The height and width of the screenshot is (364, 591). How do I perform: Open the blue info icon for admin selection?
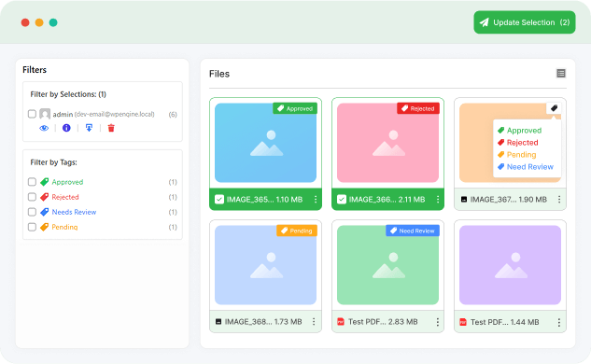pyautogui.click(x=66, y=128)
